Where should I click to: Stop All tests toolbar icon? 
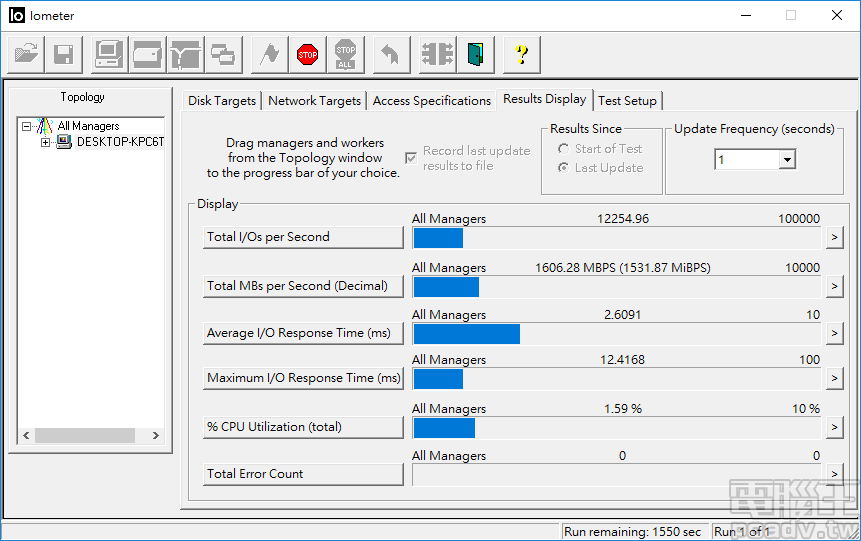tap(345, 54)
